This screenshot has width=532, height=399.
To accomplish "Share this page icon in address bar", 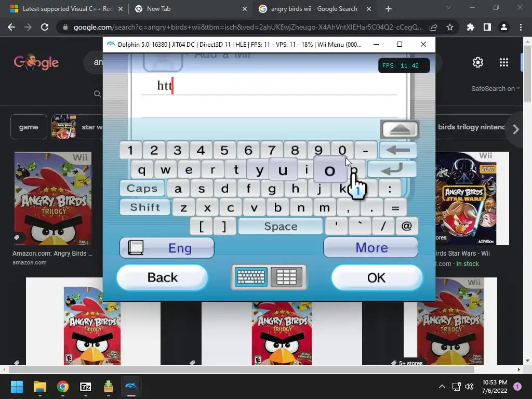I will [x=433, y=27].
